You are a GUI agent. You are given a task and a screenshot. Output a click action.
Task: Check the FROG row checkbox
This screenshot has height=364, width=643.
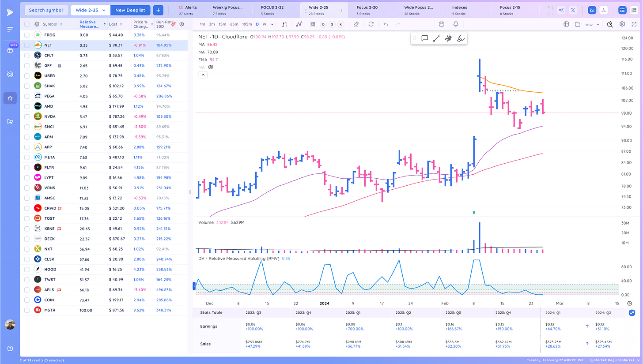click(27, 35)
